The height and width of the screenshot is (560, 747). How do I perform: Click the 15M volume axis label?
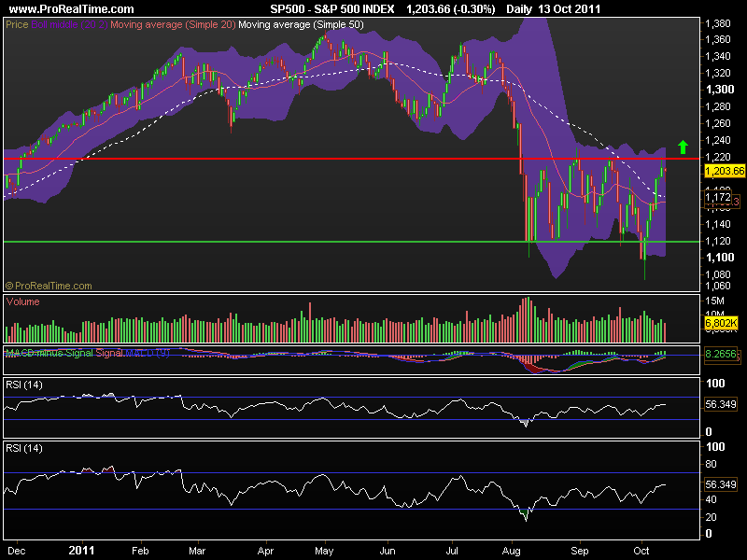[714, 301]
